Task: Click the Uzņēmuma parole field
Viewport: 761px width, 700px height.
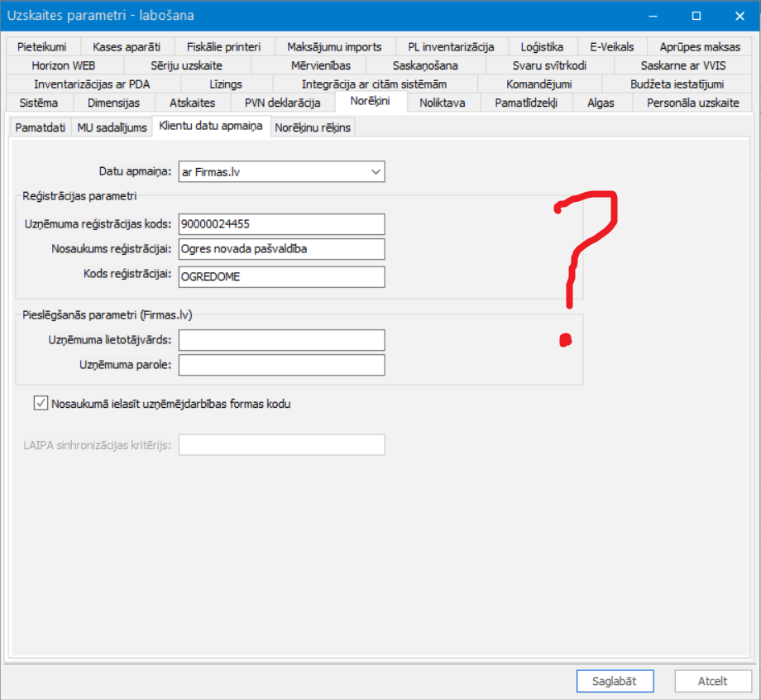Action: click(281, 365)
